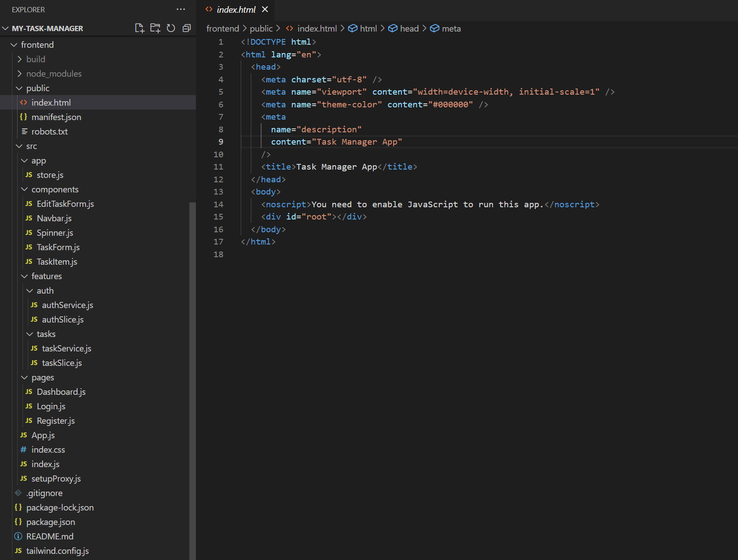
Task: Open App.js file
Action: click(x=98, y=435)
